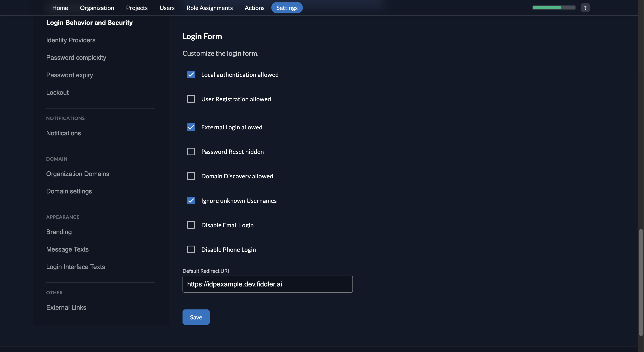This screenshot has height=352, width=644.
Task: Open Password complexity settings
Action: (76, 57)
